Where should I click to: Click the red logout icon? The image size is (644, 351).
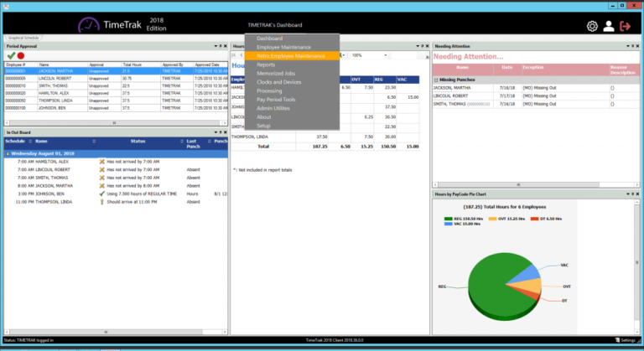(626, 26)
